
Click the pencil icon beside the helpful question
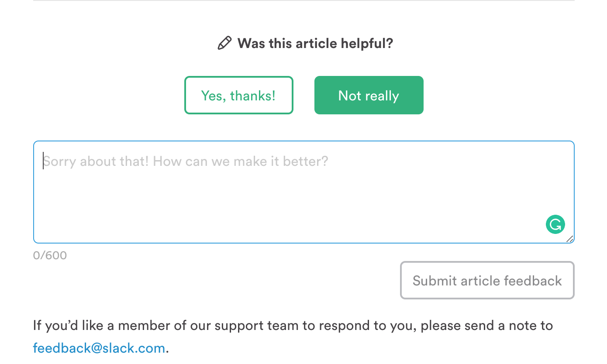click(x=224, y=43)
